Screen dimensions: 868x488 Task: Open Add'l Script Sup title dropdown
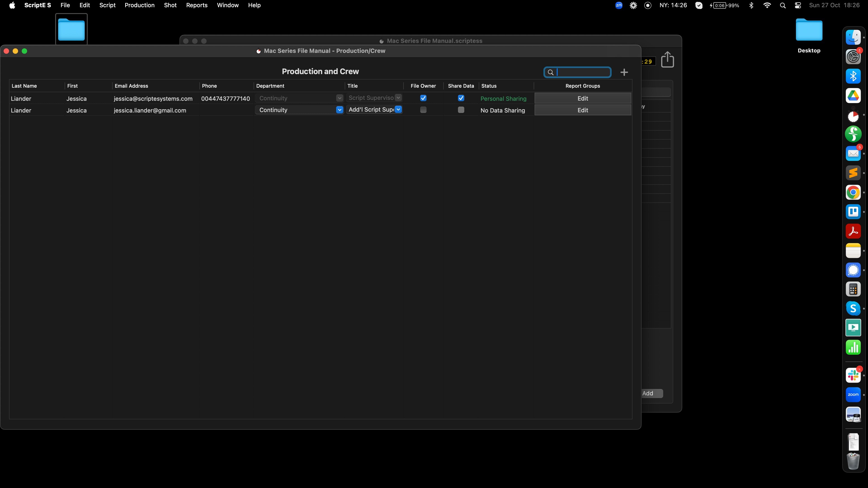tap(398, 109)
